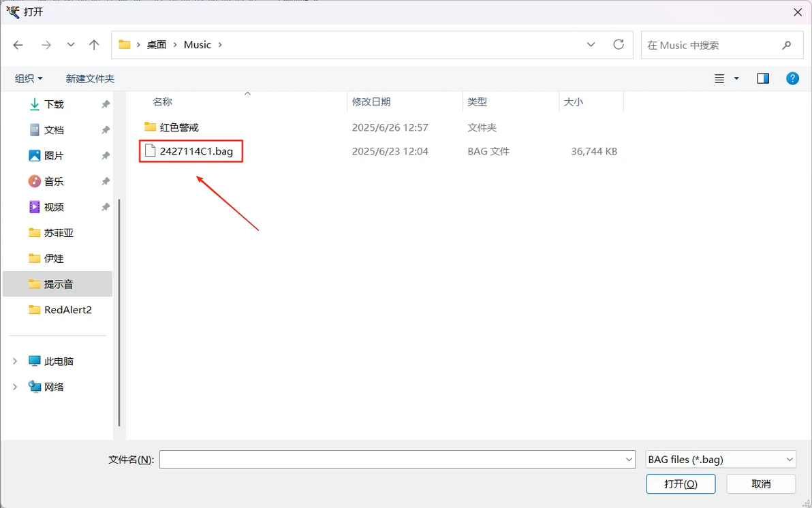The height and width of the screenshot is (508, 812).
Task: Cancel the dialog with 取消
Action: 761,483
